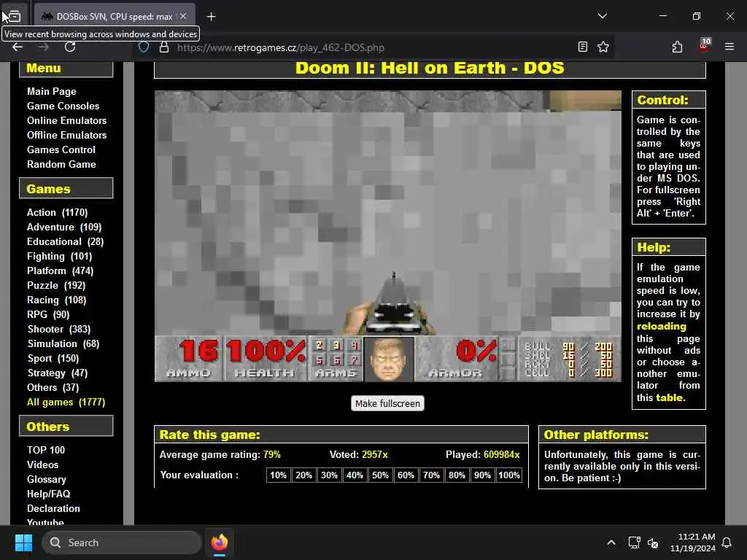Screen dimensions: 747x560
Task: Go to Main Page link
Action: (52, 91)
